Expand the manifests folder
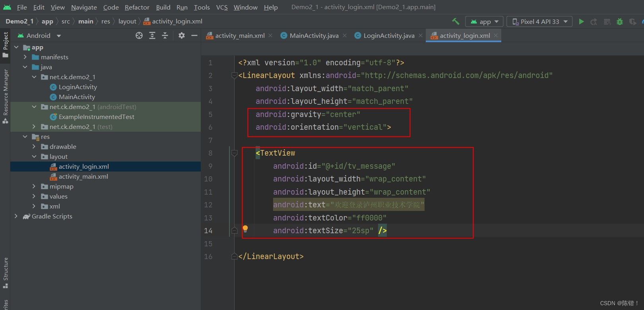Screen dimensions: 644x310 25,57
